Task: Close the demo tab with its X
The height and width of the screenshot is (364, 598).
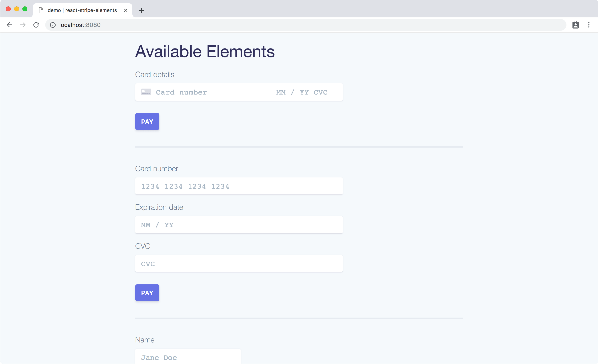Action: point(126,10)
